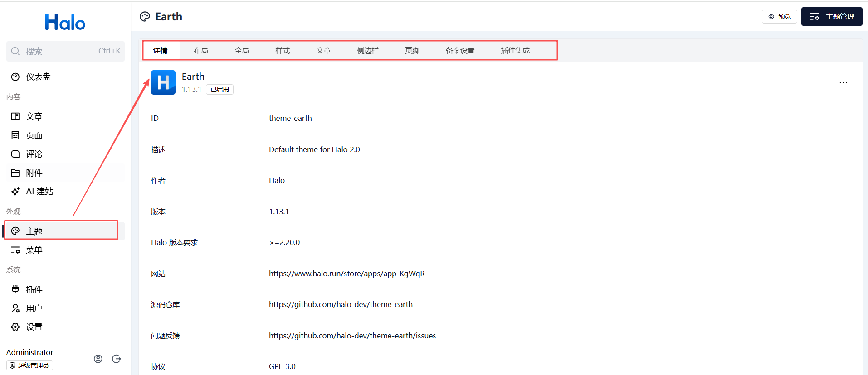Open the three-dot more options menu
Image resolution: width=868 pixels, height=375 pixels.
[844, 82]
